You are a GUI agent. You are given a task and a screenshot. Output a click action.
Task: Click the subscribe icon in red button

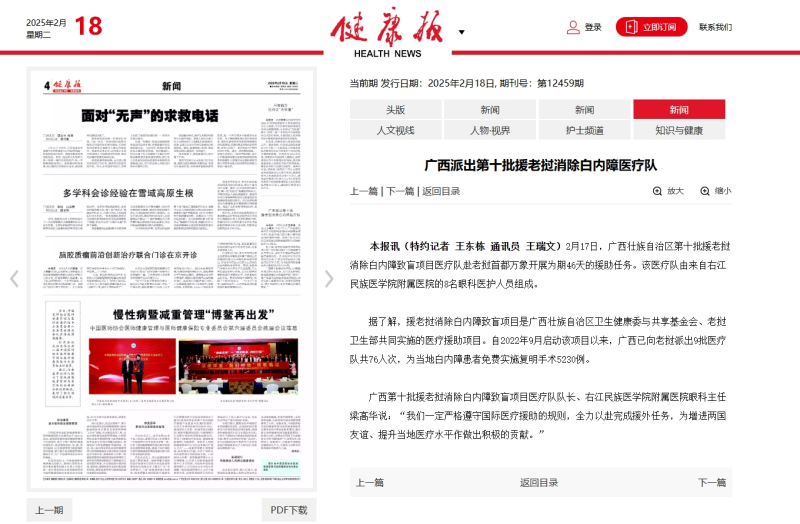pyautogui.click(x=632, y=27)
